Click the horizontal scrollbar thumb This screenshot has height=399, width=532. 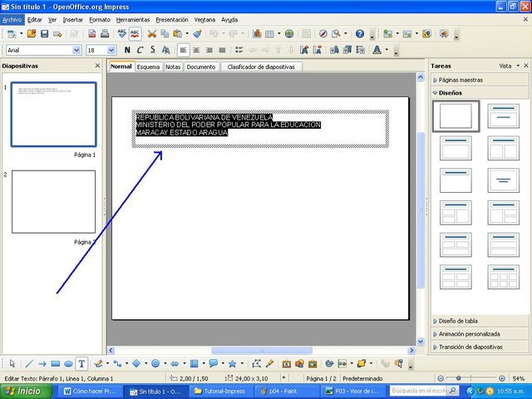[262, 350]
